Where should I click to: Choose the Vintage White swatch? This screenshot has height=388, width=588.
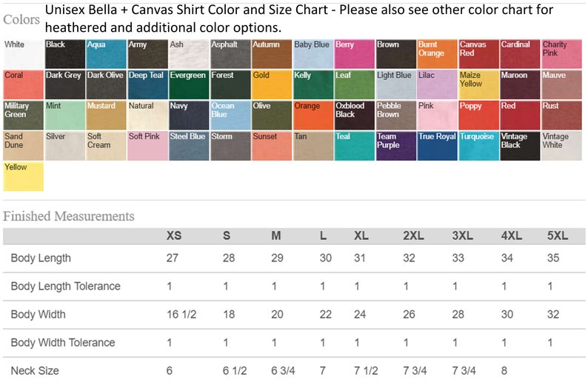tap(561, 146)
